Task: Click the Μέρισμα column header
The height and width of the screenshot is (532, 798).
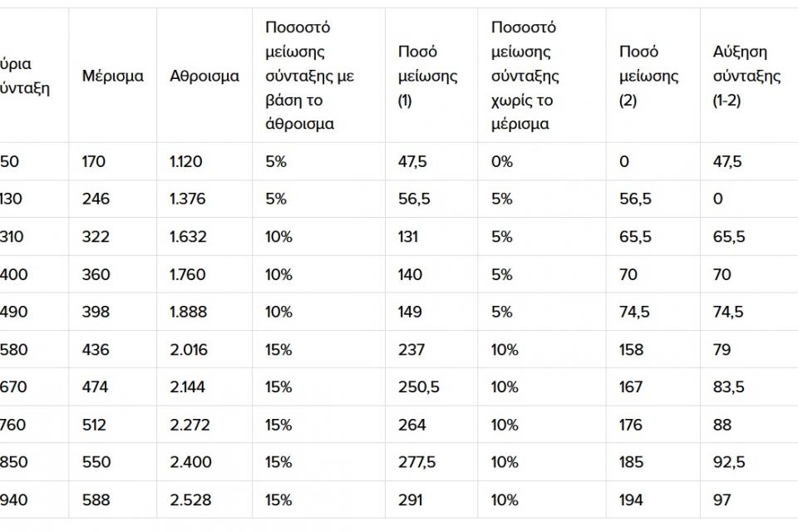Action: click(x=112, y=76)
